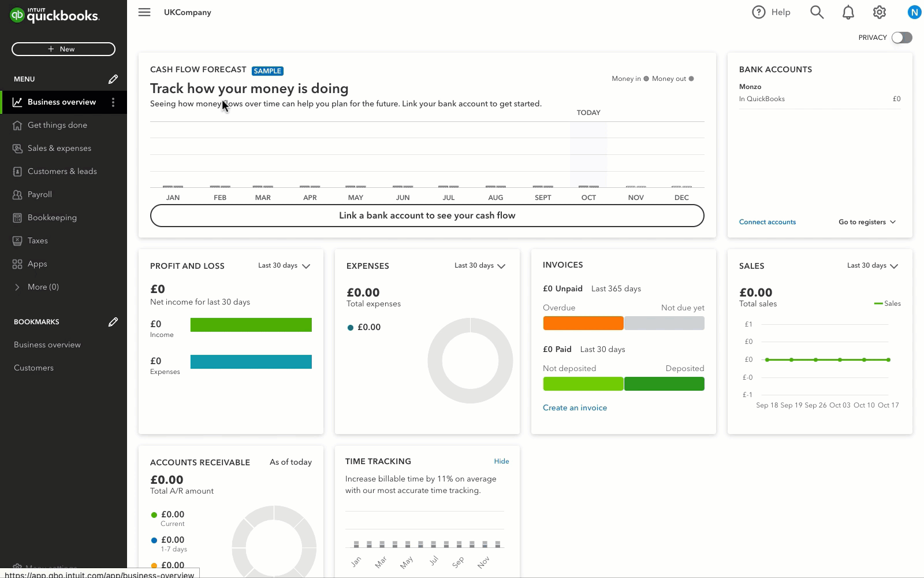Click the grey Not due yet bar

coord(664,323)
